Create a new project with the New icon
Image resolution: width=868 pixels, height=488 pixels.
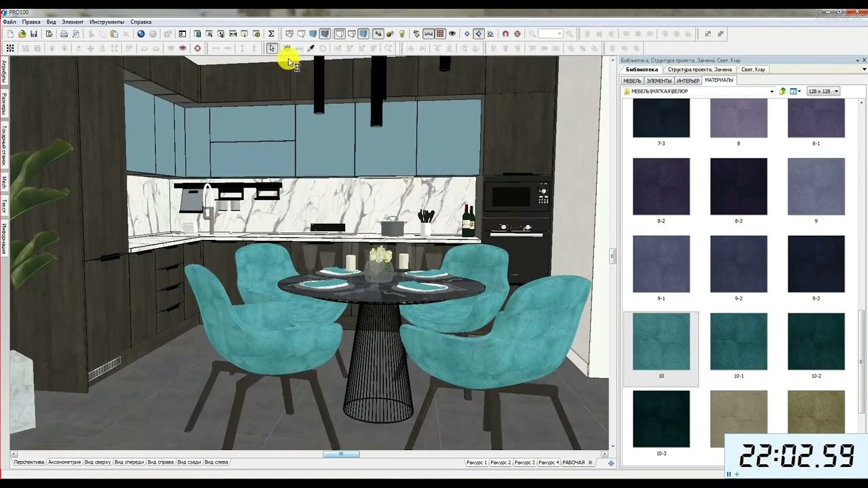(10, 34)
